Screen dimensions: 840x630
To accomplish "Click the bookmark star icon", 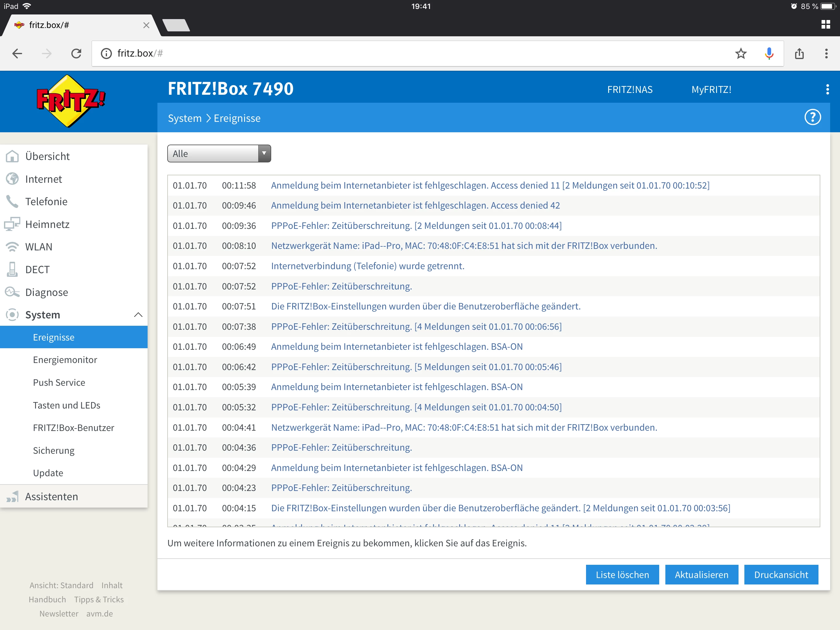I will [740, 54].
